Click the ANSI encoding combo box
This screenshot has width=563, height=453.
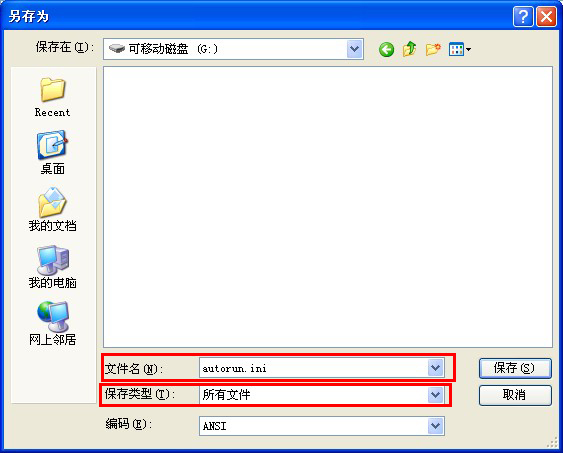[x=322, y=426]
